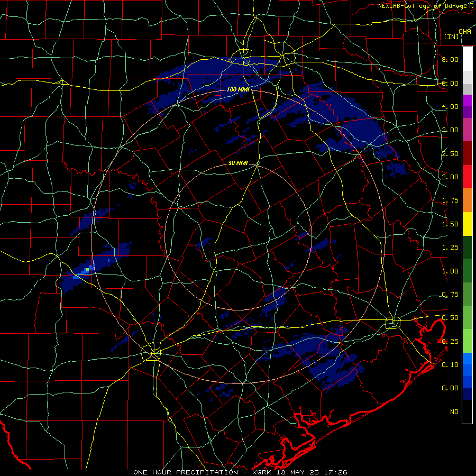Pick the orange legend swatch
476x476 pixels.
tap(467, 200)
